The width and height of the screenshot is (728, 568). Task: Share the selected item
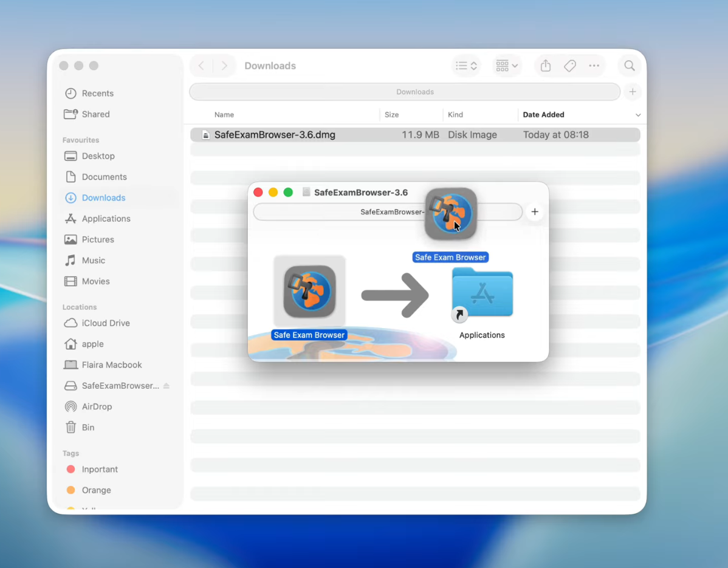pos(546,66)
